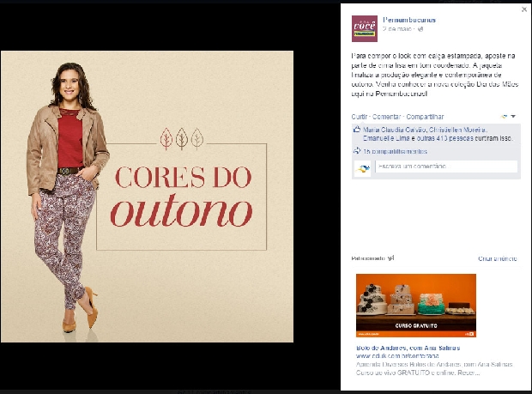Open the Bolo de Andares ad title

click(x=408, y=348)
